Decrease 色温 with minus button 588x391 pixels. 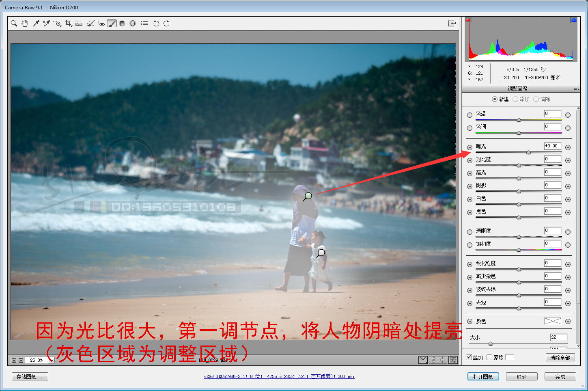pyautogui.click(x=470, y=115)
